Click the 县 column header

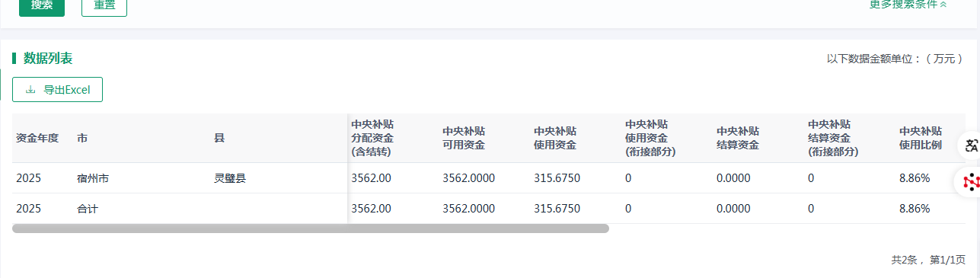219,138
